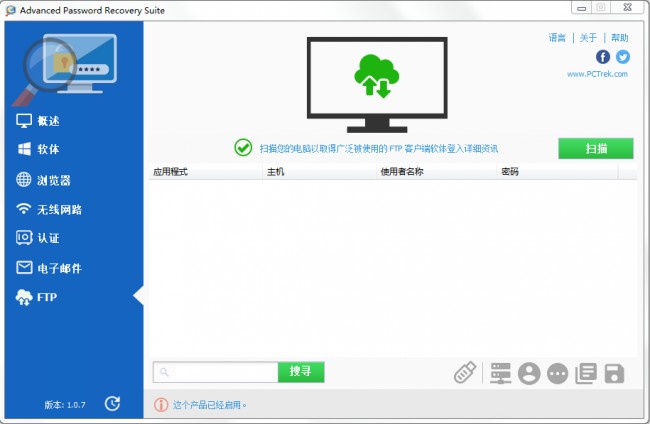Image resolution: width=650 pixels, height=424 pixels.
Task: Click the safe icon beside 认证
Action: point(24,237)
